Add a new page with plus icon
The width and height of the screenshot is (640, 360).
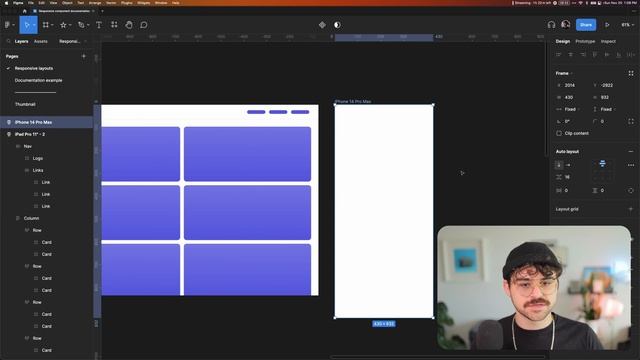point(84,56)
